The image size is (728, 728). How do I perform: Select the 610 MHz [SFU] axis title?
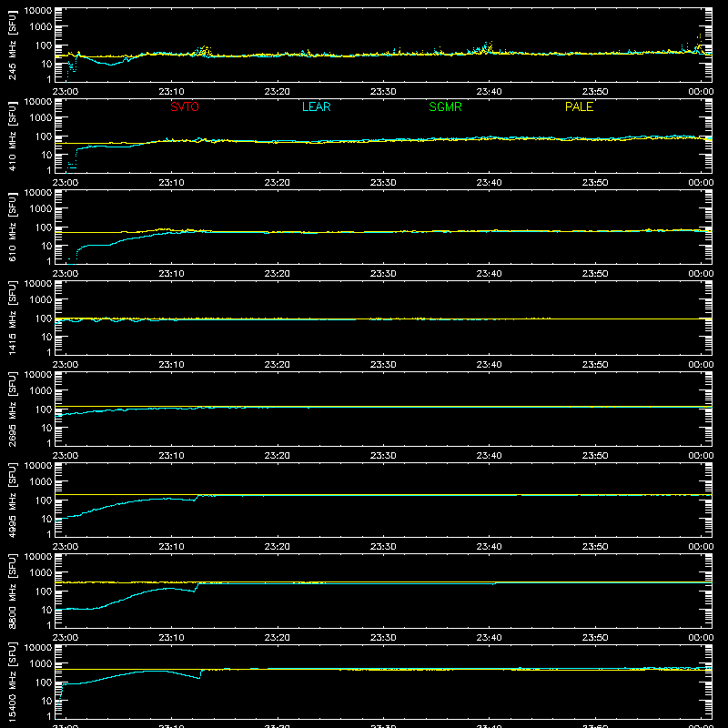coord(12,227)
